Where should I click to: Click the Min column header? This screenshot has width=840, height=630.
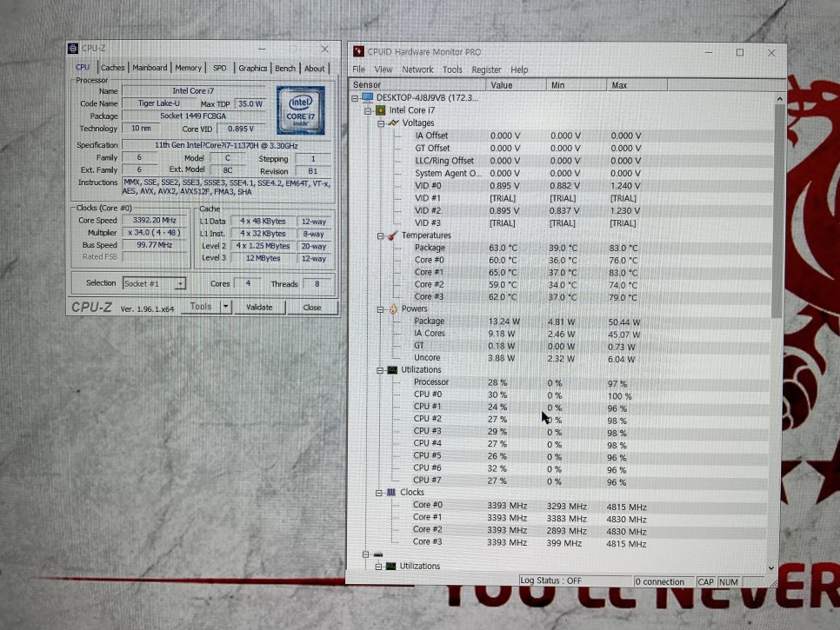tap(577, 84)
